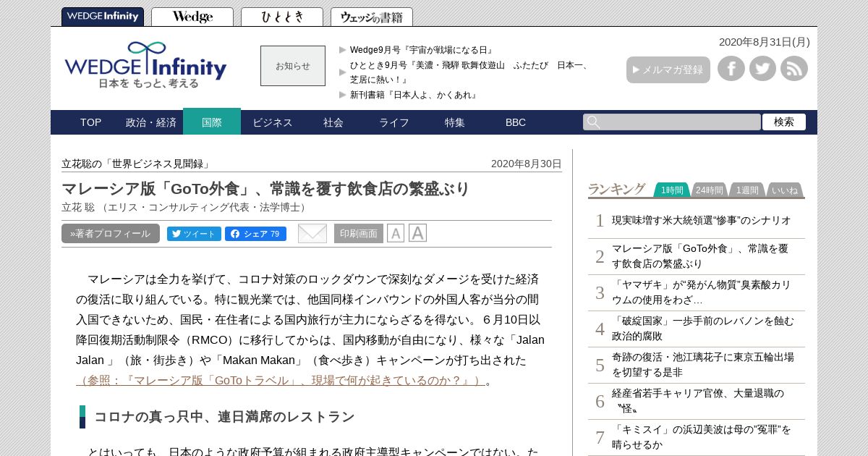Click the お知らせ notice box
The width and height of the screenshot is (868, 456).
[293, 66]
